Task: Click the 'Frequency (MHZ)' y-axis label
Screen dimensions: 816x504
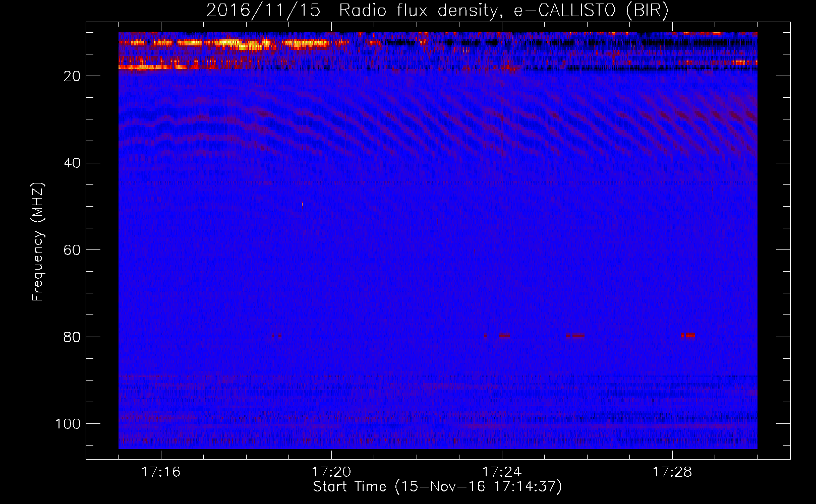Action: (38, 241)
